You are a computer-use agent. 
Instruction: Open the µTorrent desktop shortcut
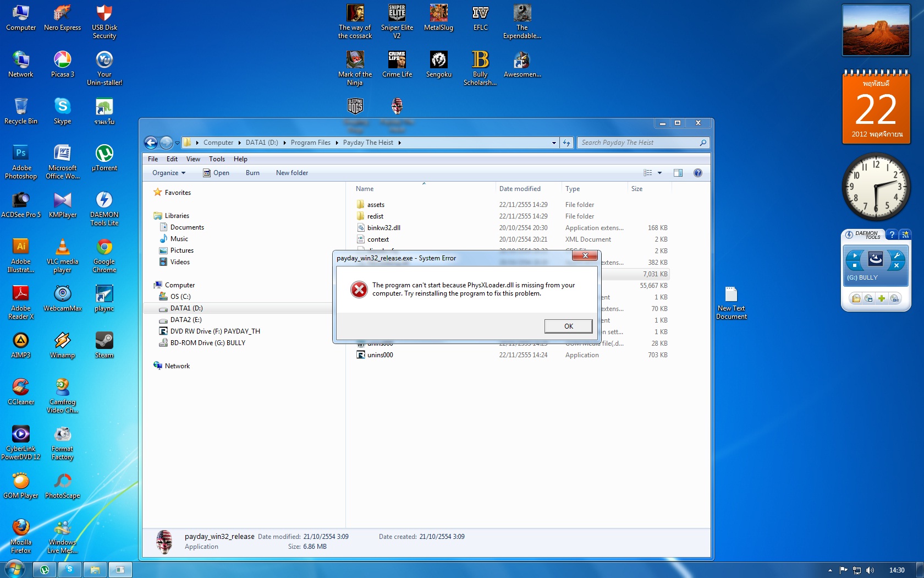click(x=104, y=158)
